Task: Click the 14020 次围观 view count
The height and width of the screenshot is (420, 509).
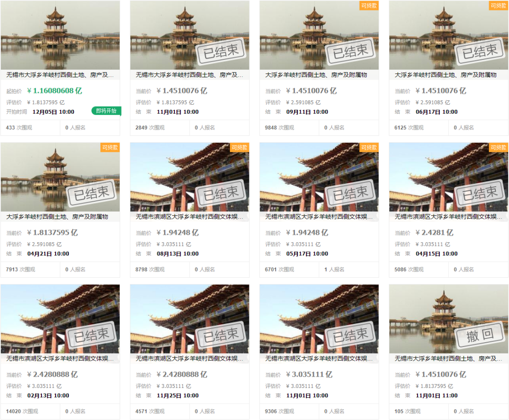Action: coord(22,412)
